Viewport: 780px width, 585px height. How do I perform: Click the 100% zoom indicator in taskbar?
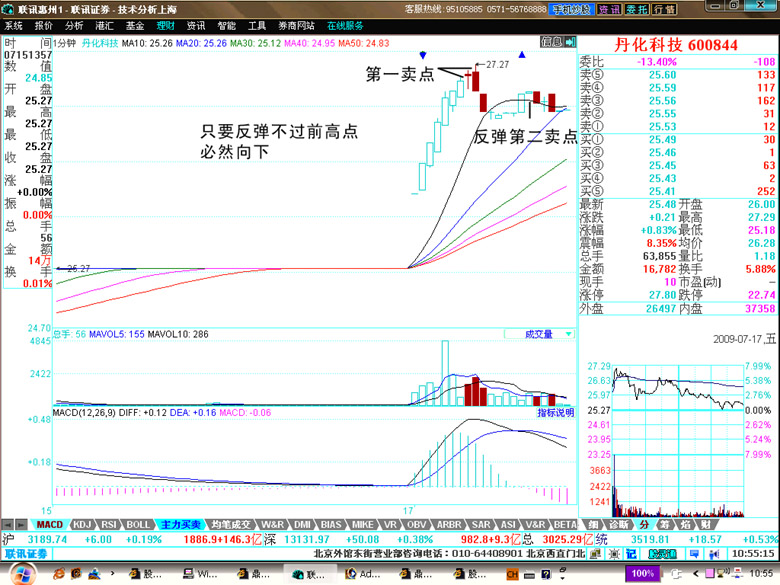(x=643, y=574)
